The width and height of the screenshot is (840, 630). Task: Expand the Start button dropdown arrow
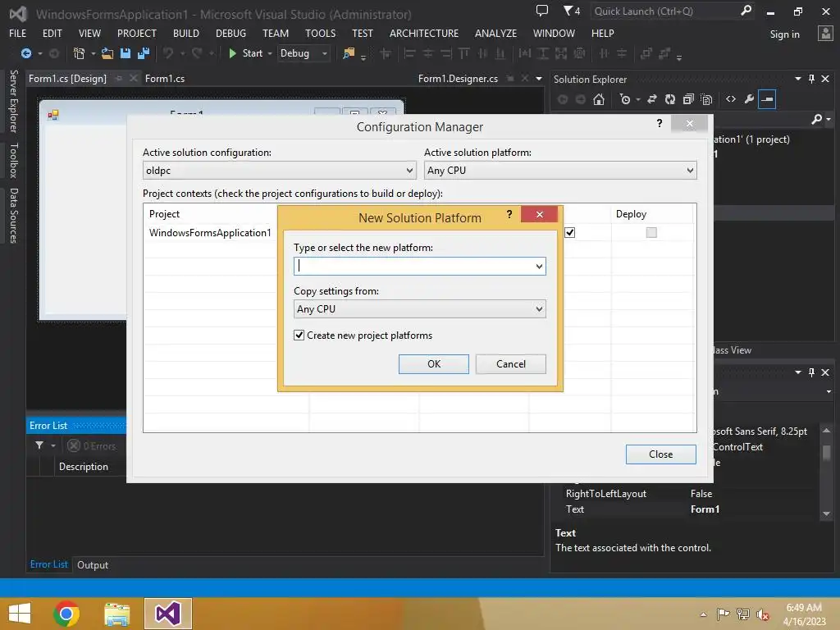click(270, 53)
